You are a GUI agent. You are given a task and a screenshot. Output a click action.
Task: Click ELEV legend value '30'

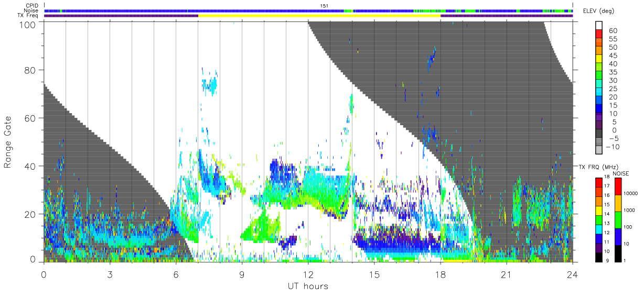pos(613,81)
